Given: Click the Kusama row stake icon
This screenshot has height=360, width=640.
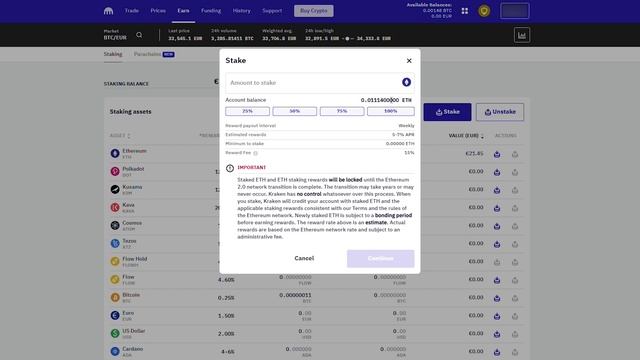Looking at the screenshot, I should [497, 190].
